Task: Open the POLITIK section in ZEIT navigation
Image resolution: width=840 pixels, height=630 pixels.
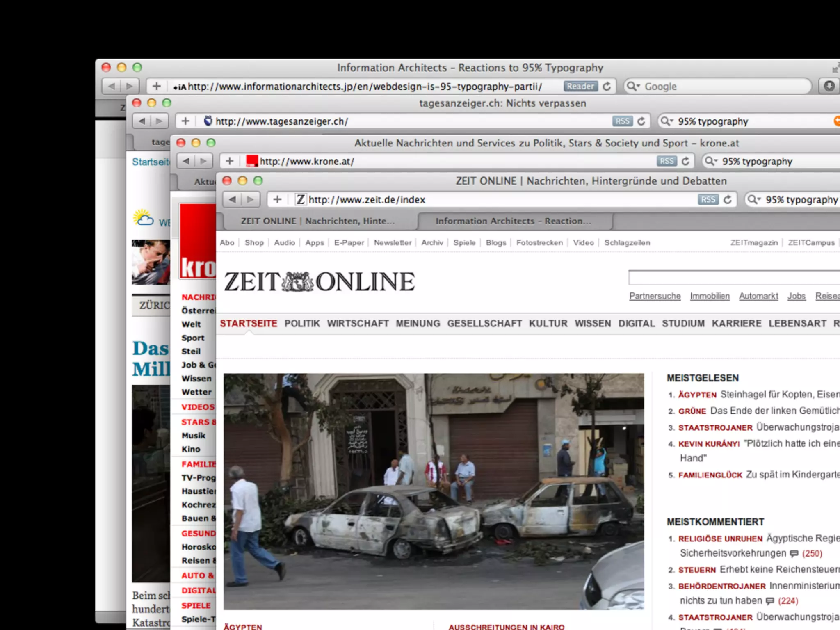Action: [x=302, y=324]
